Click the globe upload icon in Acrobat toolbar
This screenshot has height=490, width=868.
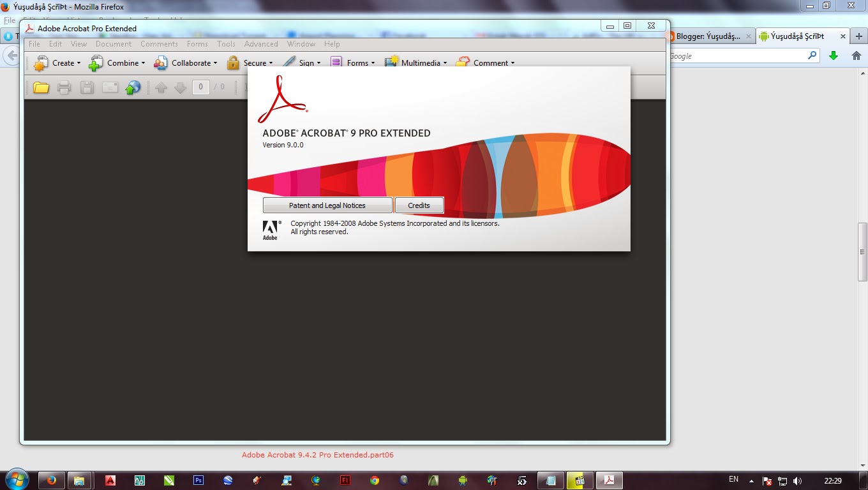(x=133, y=87)
